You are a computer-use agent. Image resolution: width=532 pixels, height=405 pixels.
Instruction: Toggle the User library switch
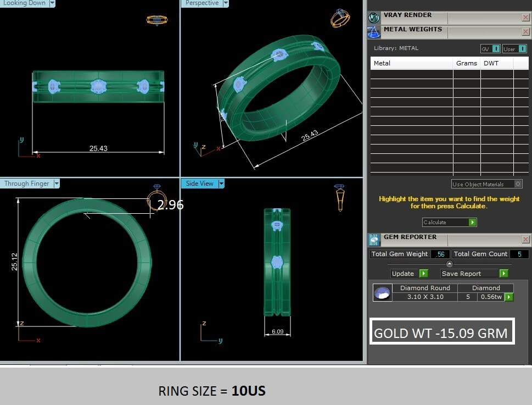pos(514,49)
